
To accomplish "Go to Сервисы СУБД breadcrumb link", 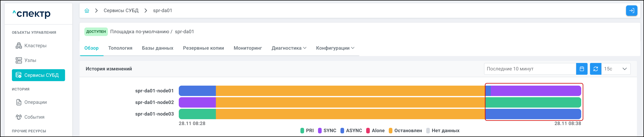I will point(121,11).
